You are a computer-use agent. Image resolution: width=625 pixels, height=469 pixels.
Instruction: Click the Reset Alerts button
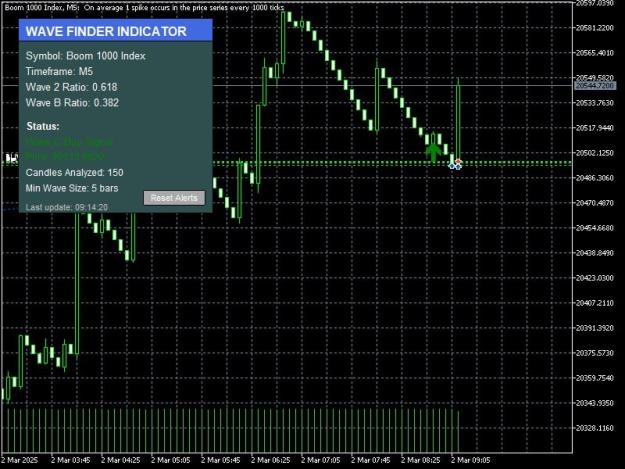coord(174,198)
